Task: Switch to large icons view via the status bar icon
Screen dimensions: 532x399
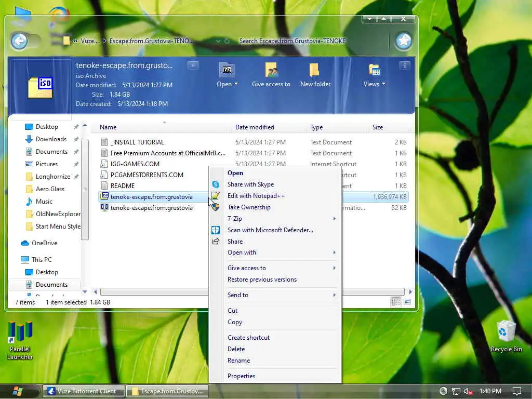Action: coord(407,302)
